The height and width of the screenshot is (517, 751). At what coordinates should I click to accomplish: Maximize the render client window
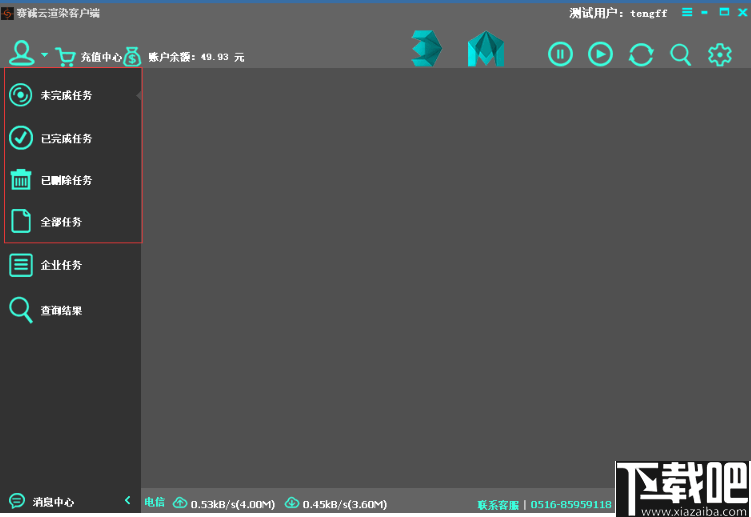(724, 12)
